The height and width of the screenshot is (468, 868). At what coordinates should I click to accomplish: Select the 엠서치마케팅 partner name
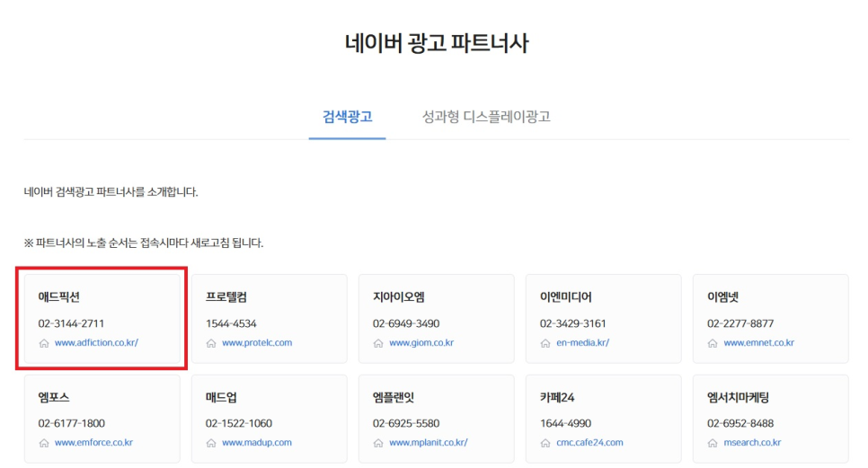pos(738,397)
